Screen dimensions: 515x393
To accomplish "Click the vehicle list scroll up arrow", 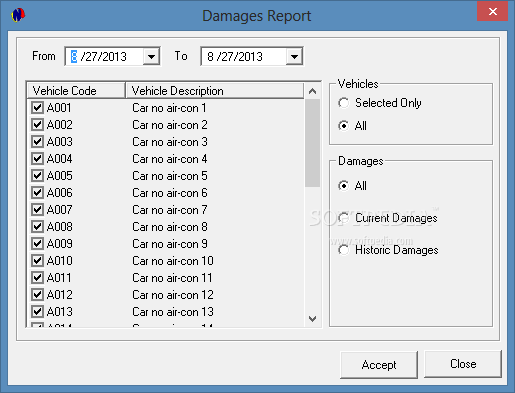I will coord(312,91).
